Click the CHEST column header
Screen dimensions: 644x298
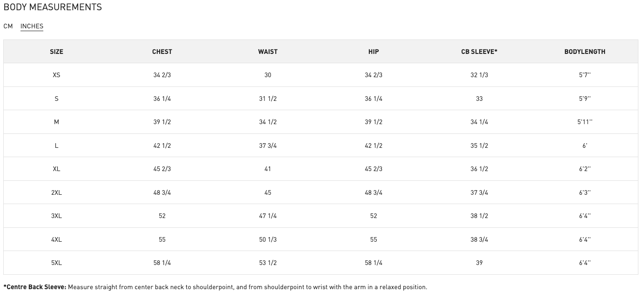pyautogui.click(x=162, y=52)
